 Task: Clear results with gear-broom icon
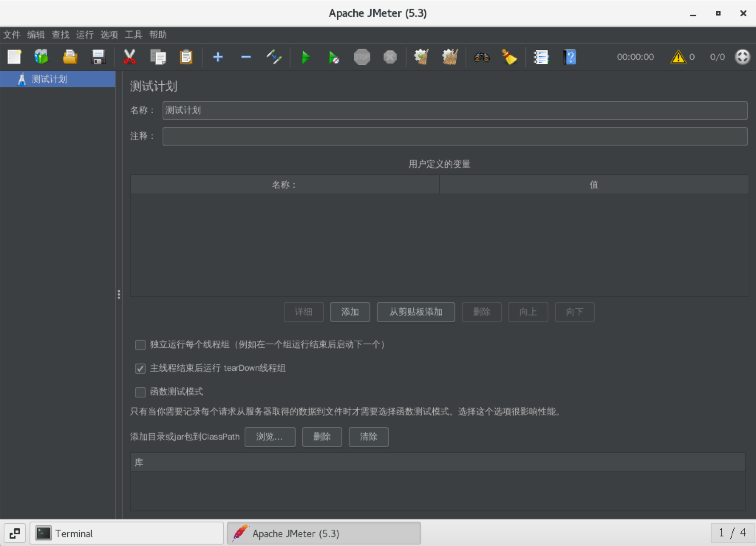421,57
